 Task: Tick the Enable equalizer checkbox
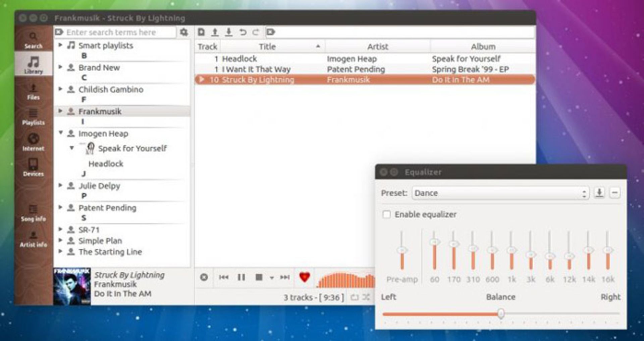click(387, 214)
